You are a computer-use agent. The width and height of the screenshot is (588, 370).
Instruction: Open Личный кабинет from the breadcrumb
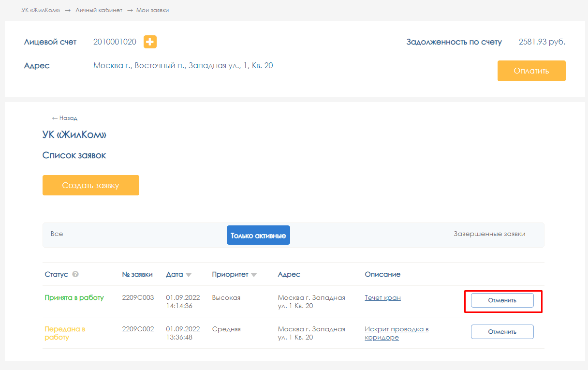(99, 10)
